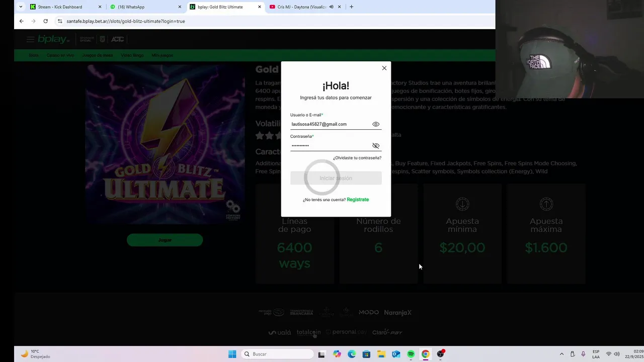Open the Video Bingo menu
The width and height of the screenshot is (644, 362).
132,55
